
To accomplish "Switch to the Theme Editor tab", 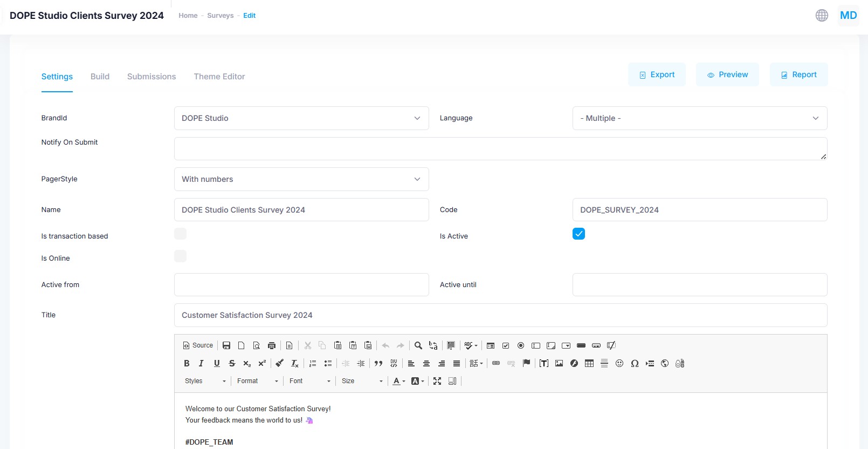I will [x=219, y=77].
